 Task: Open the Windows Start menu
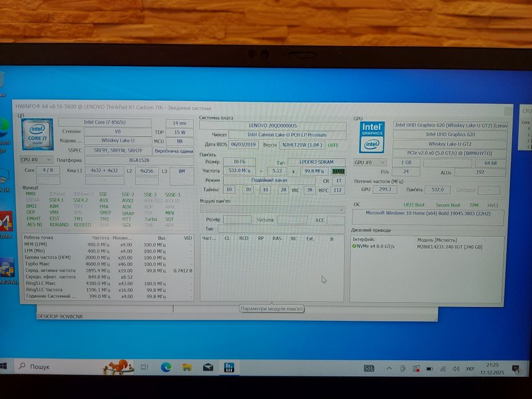(3, 366)
